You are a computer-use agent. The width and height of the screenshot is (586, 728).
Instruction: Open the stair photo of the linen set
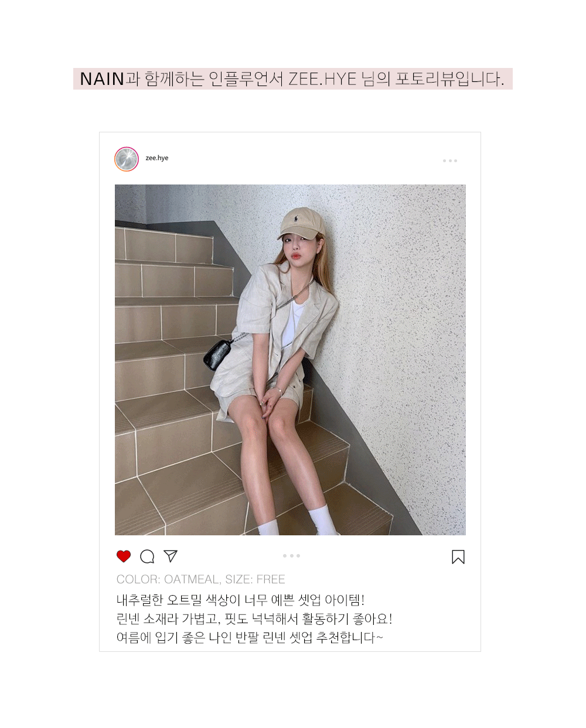click(290, 360)
